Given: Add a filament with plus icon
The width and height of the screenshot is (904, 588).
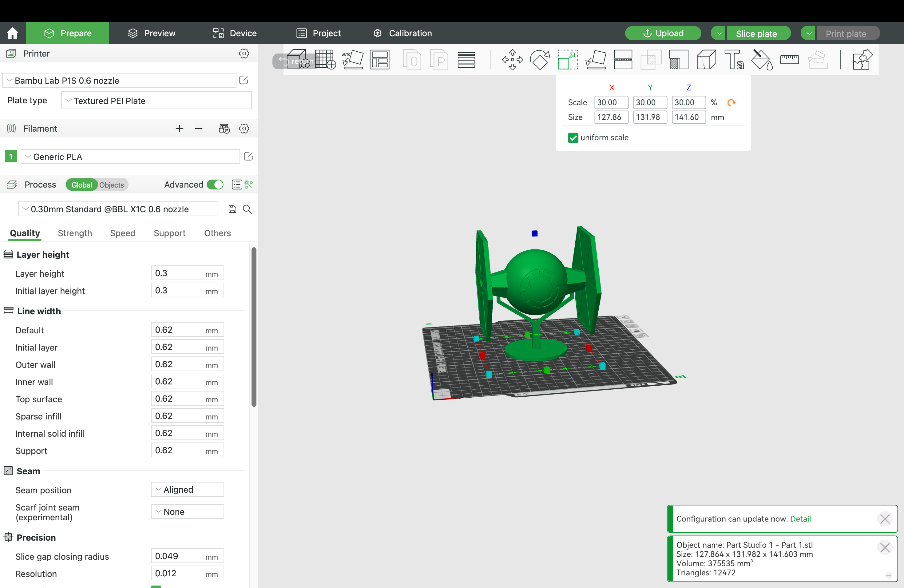Looking at the screenshot, I should pyautogui.click(x=179, y=129).
